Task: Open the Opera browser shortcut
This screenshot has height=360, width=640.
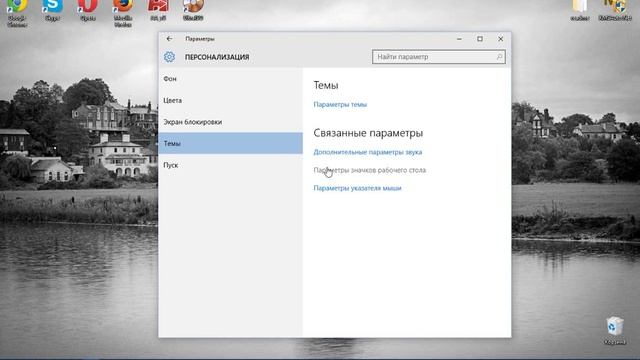Action: coord(88,10)
